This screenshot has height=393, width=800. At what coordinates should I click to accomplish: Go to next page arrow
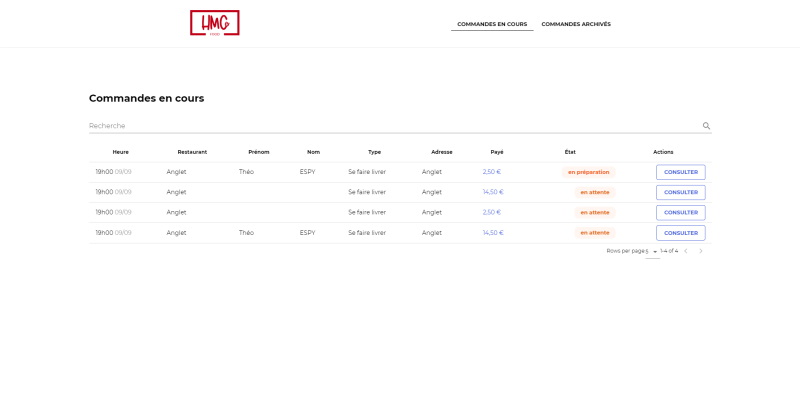click(701, 251)
